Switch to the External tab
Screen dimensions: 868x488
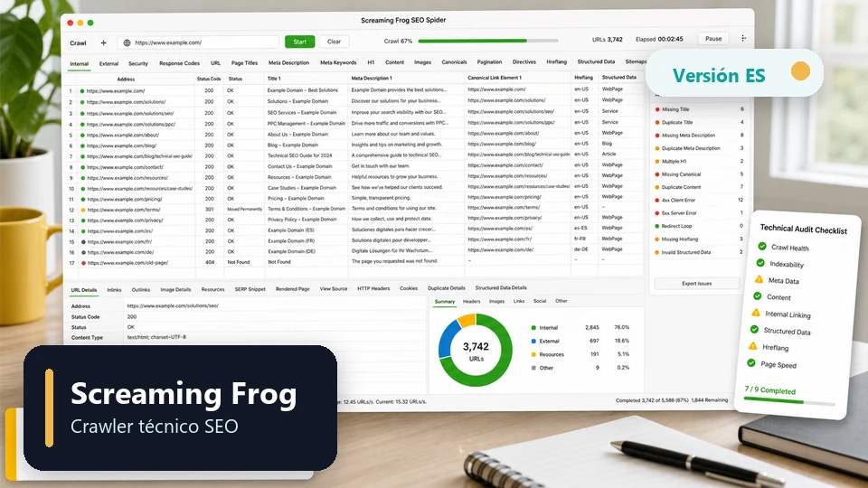click(109, 63)
